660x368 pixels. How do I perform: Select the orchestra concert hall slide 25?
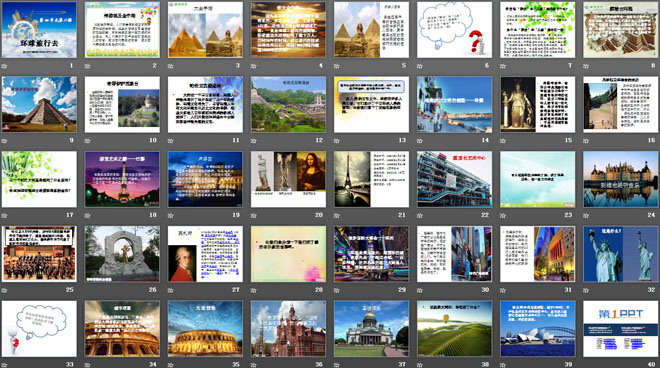pyautogui.click(x=39, y=254)
